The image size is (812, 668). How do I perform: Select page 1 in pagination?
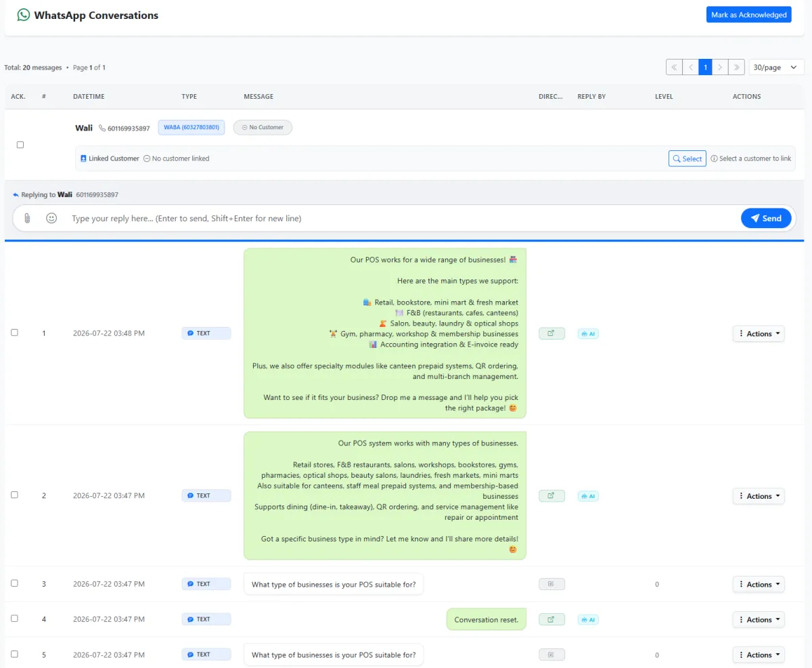tap(705, 67)
